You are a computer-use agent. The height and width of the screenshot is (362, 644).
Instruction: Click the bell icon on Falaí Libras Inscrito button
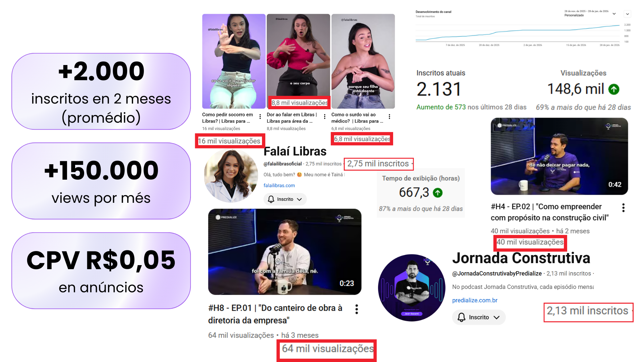271,199
